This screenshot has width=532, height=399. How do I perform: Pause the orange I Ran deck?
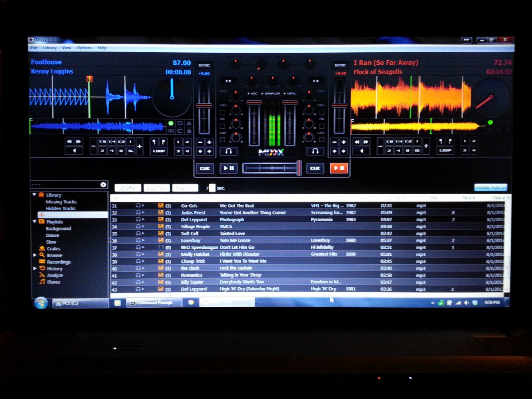pos(339,168)
